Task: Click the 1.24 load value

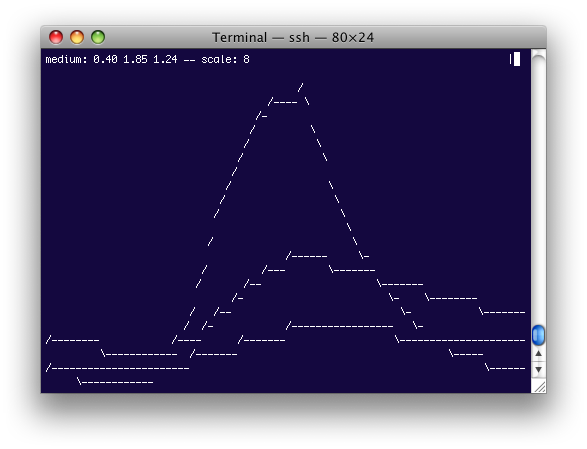Action: [165, 59]
